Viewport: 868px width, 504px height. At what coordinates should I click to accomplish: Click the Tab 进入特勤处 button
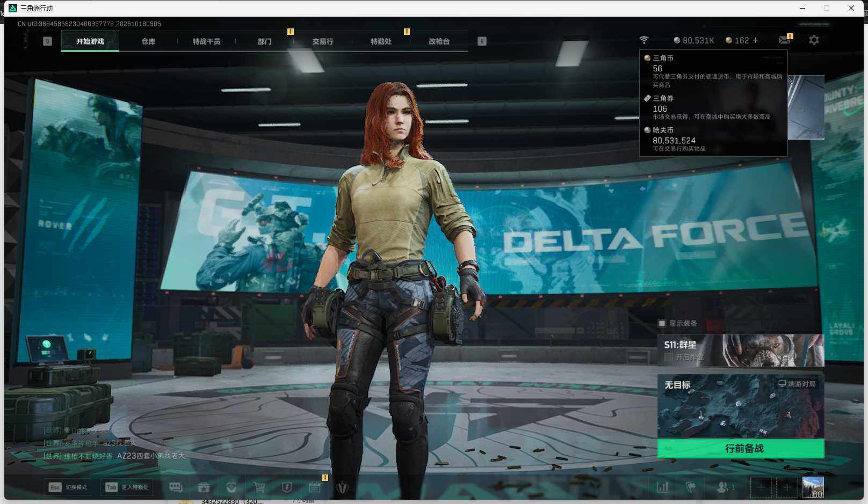point(127,487)
